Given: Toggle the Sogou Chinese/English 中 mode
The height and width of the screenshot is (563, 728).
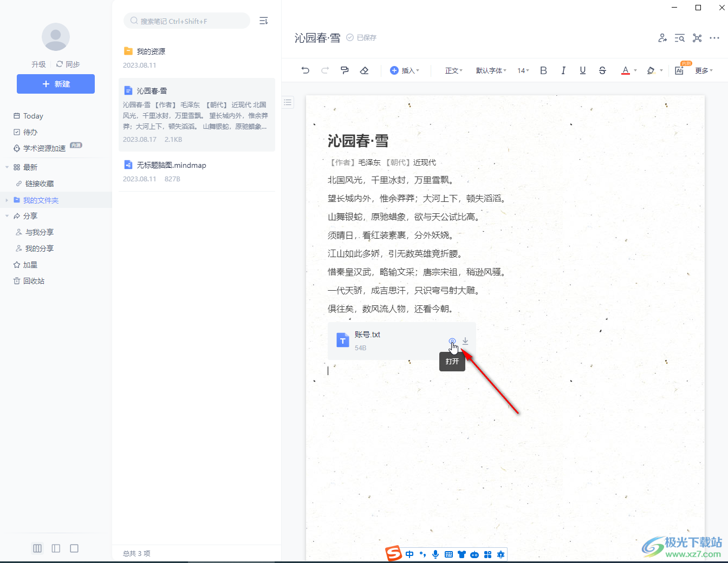Looking at the screenshot, I should coord(409,554).
